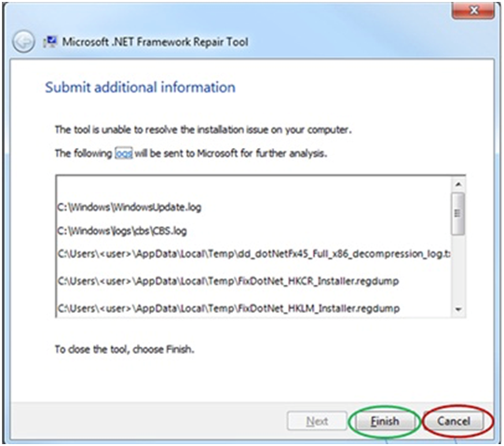Screen dimensions: 504x446
Task: Click the 'unable to resolve' message text
Action: [x=203, y=129]
